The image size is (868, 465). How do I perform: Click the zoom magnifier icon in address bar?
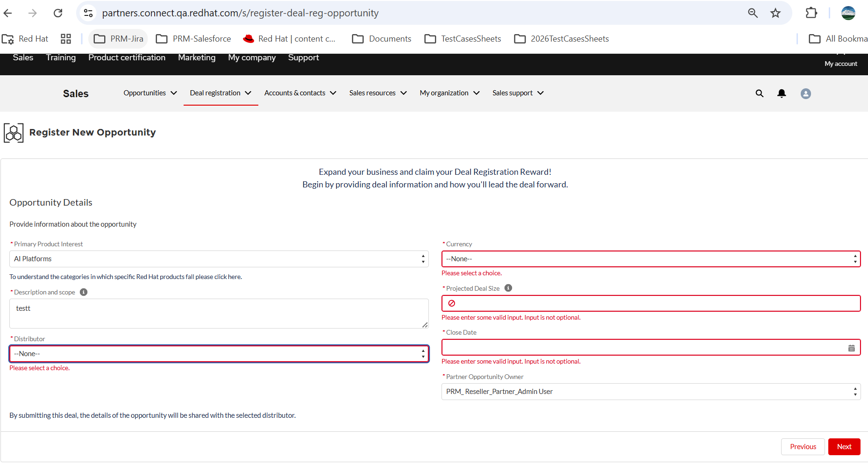(753, 13)
